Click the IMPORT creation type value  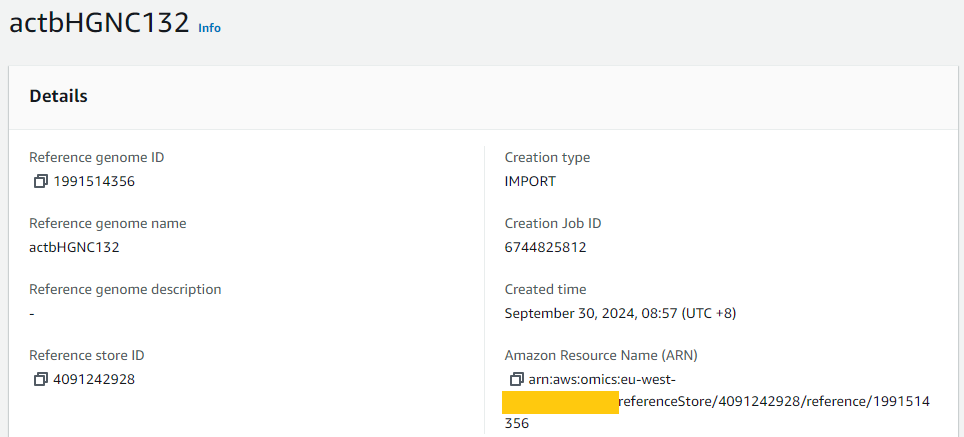(x=530, y=181)
